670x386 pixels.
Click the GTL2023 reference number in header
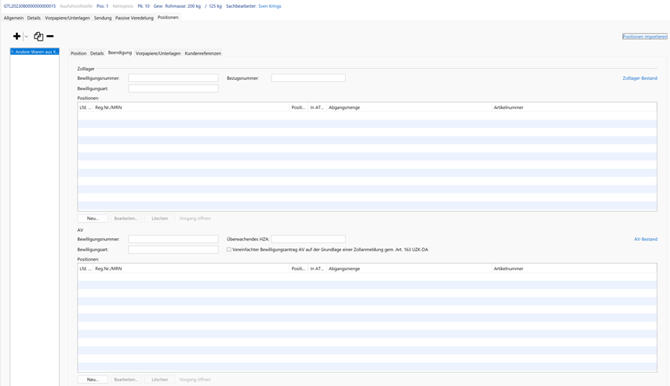(x=30, y=6)
